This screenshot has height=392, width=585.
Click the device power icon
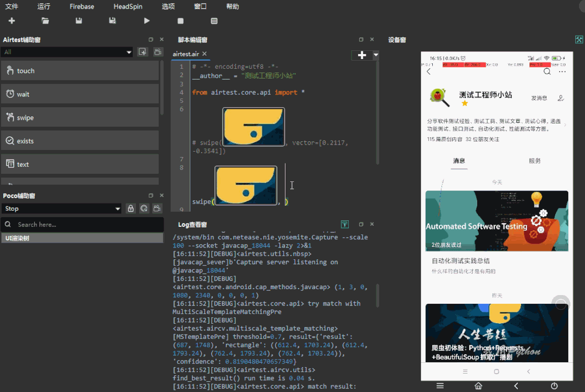[555, 386]
